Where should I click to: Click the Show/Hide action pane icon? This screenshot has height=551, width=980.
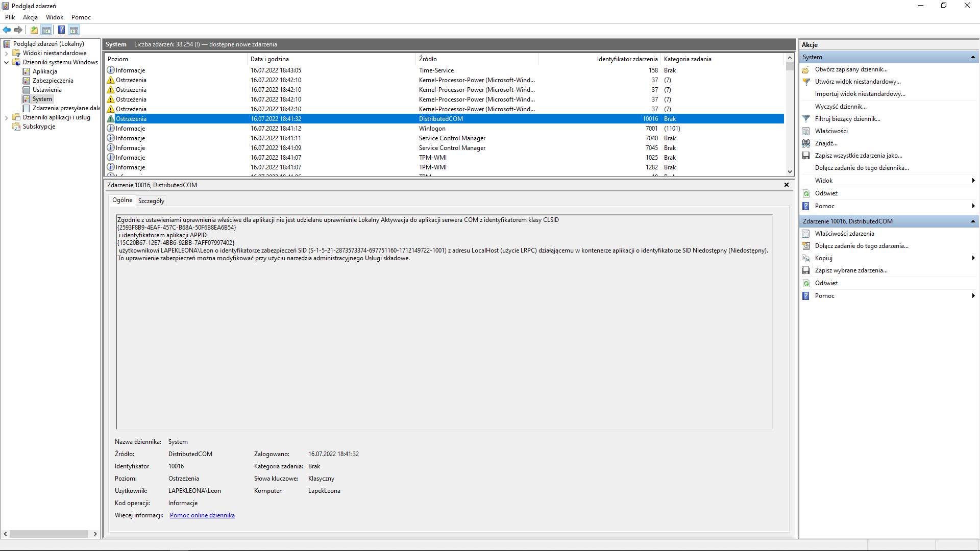(74, 30)
